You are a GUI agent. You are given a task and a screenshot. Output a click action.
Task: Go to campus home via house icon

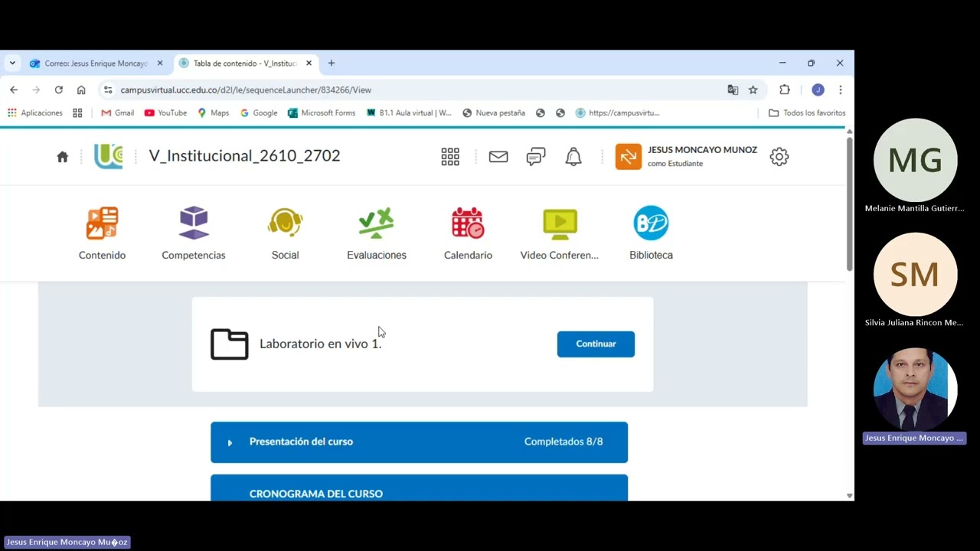tap(63, 157)
